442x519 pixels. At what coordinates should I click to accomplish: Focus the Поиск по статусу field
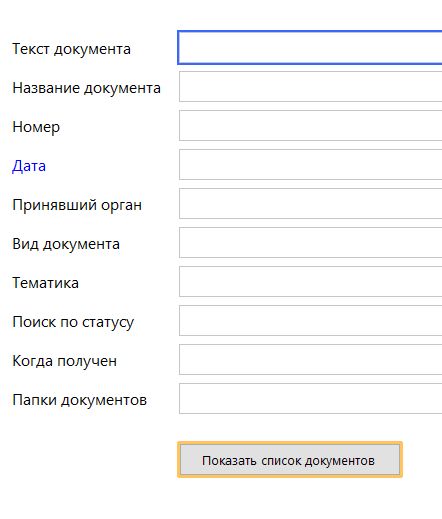coord(311,321)
